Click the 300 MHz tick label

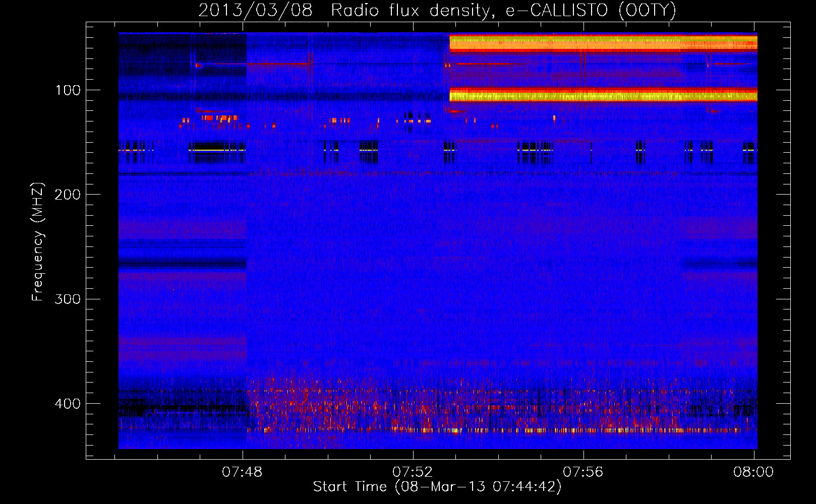68,299
